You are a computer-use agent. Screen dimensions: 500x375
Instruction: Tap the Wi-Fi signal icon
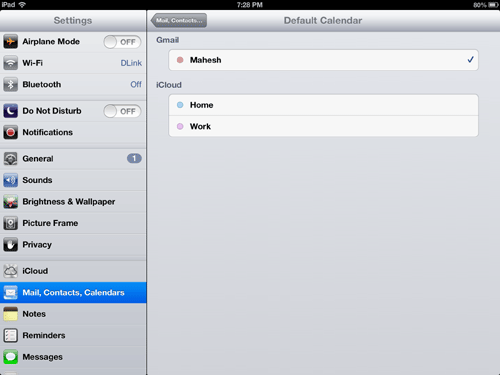[10, 63]
